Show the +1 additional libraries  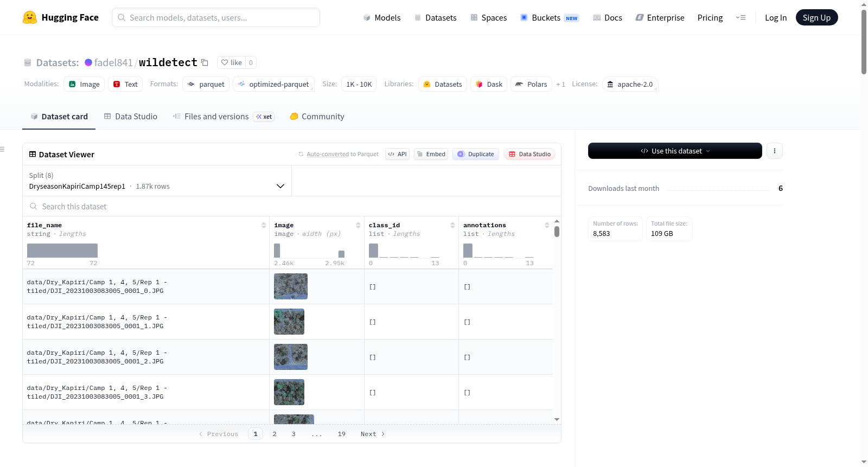click(x=560, y=84)
